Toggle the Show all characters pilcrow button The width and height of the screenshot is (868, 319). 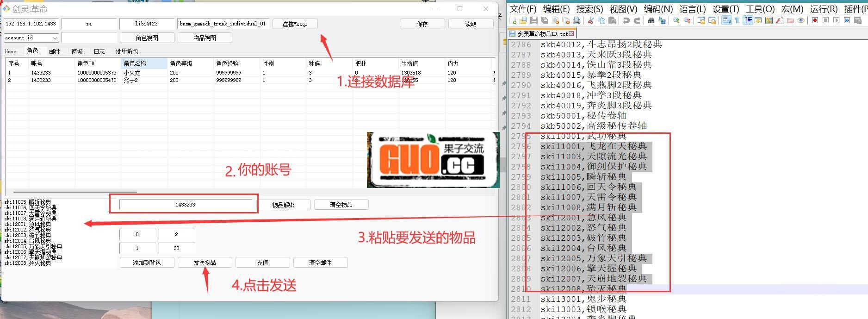click(x=737, y=20)
